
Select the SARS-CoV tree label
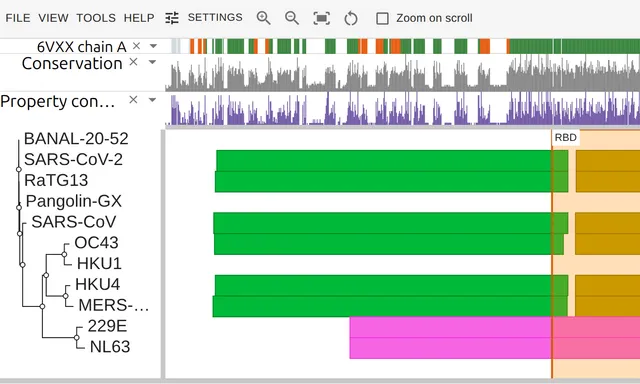74,222
